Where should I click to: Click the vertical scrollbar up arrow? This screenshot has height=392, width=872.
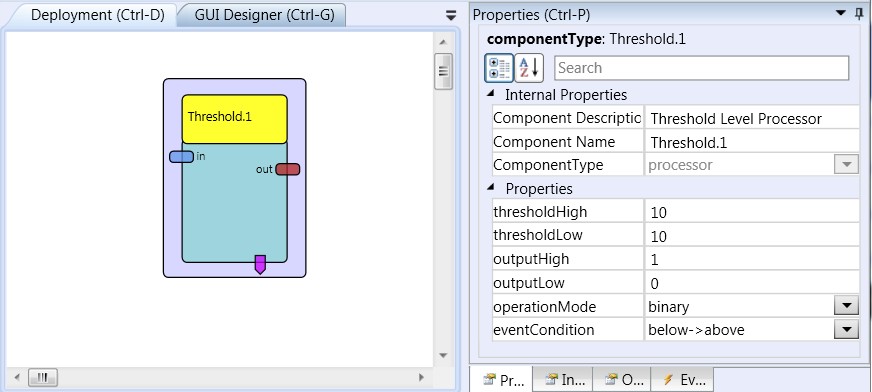[x=443, y=42]
